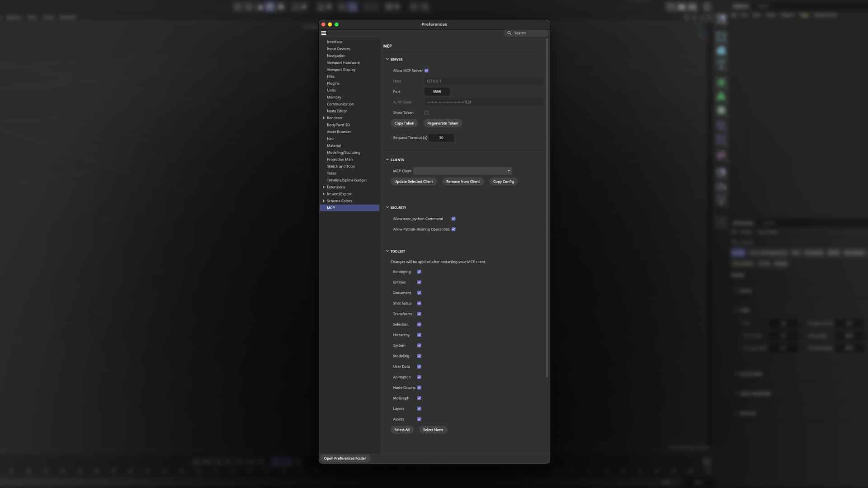
Task: Toggle the Assets toolset checkbox
Action: tap(419, 419)
